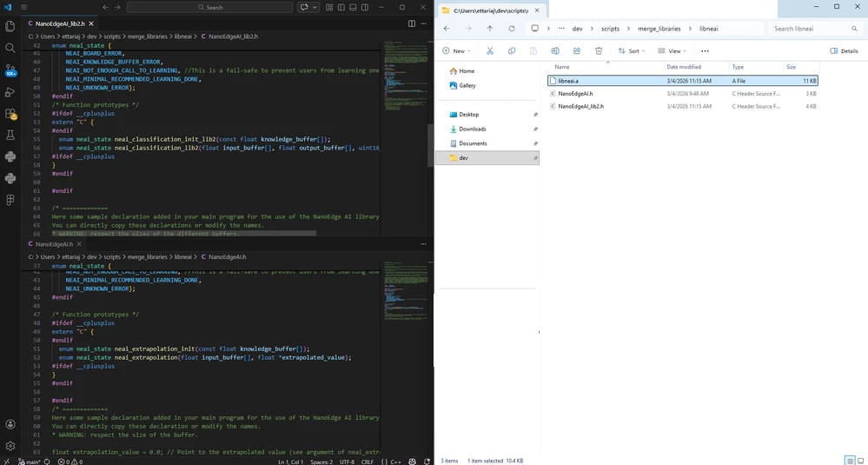Click merge_libraries in Explorer address bar
868x465 pixels.
659,28
